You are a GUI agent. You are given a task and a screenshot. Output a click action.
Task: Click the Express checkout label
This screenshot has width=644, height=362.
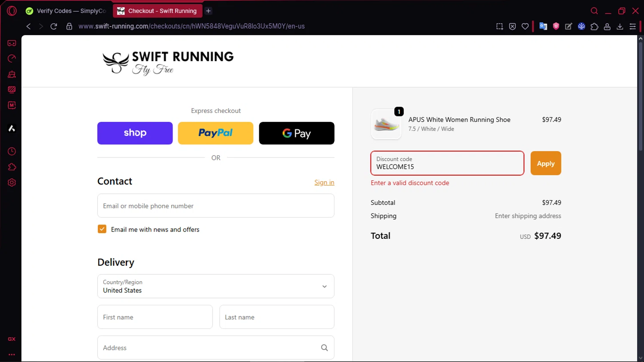click(216, 111)
